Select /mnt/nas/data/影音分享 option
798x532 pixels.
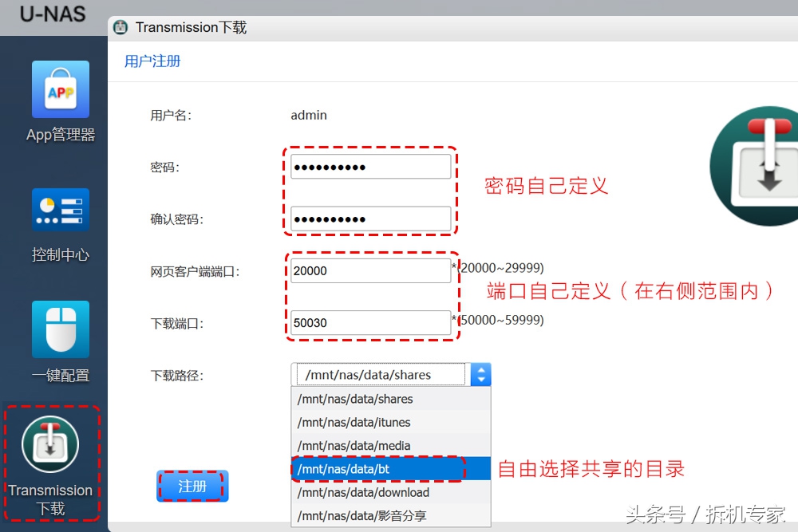[x=391, y=516]
